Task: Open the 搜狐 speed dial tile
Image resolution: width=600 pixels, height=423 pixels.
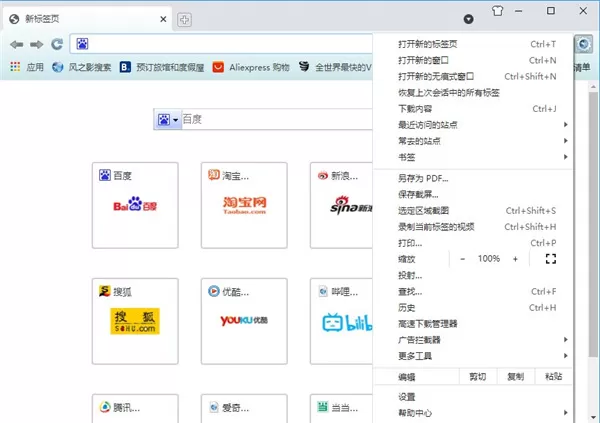Action: 135,321
